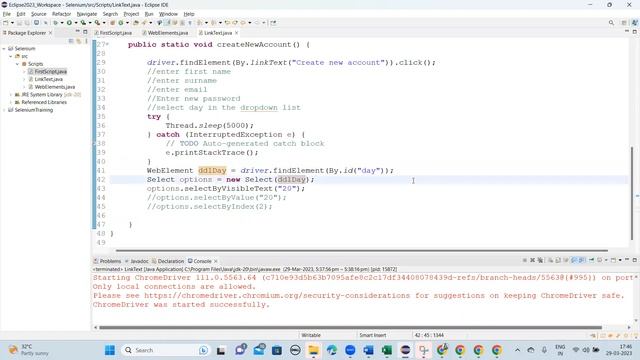Open File Explorer from the taskbar

click(313, 350)
